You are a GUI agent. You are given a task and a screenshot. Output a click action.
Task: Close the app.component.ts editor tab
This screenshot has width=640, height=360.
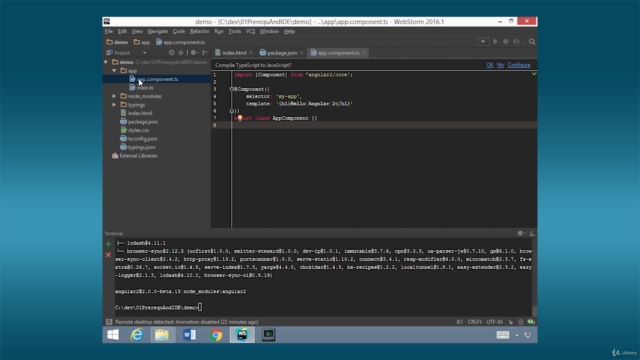pyautogui.click(x=364, y=53)
